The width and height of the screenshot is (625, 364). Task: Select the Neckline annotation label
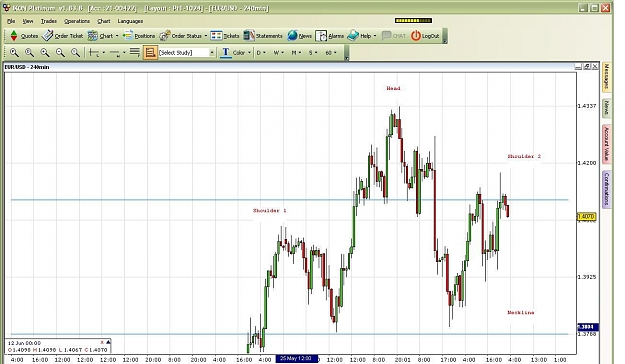point(521,313)
